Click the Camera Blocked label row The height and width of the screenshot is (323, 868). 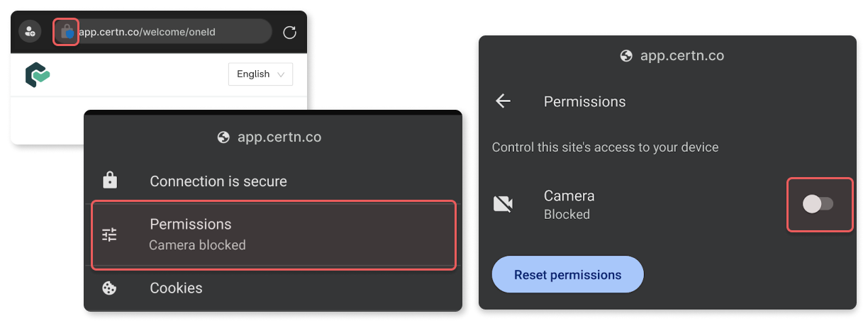[x=569, y=204]
